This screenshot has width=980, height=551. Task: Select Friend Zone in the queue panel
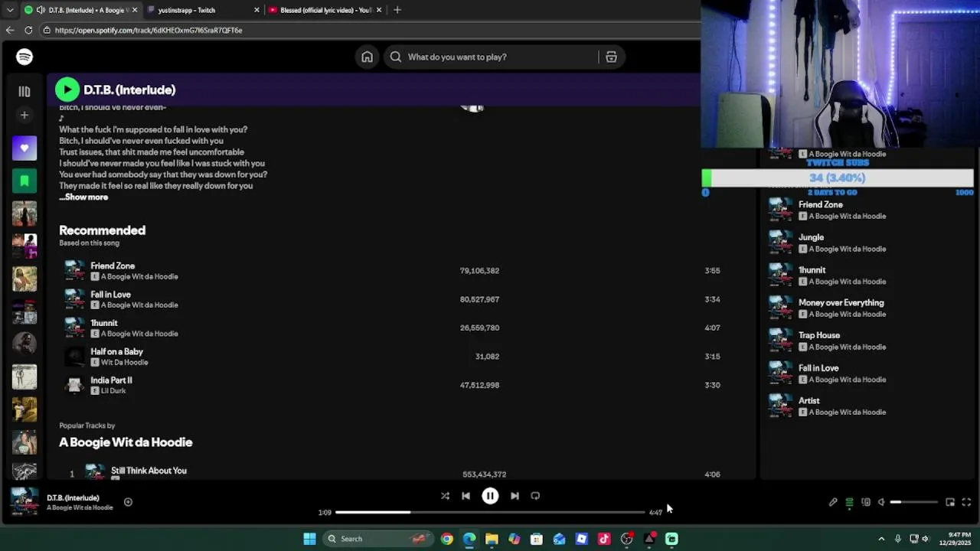coord(821,205)
